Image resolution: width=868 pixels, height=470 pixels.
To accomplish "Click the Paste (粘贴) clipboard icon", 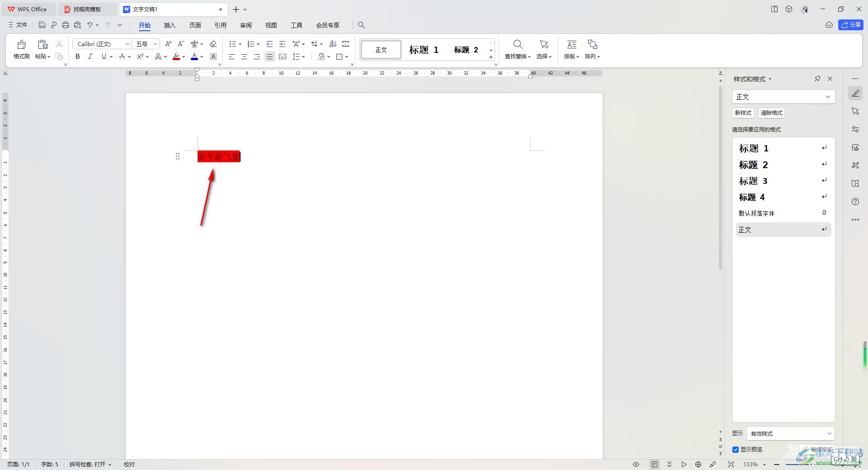I will coord(42,44).
